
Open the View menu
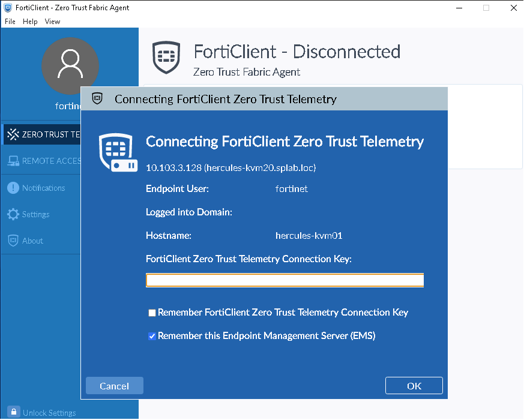click(x=52, y=22)
